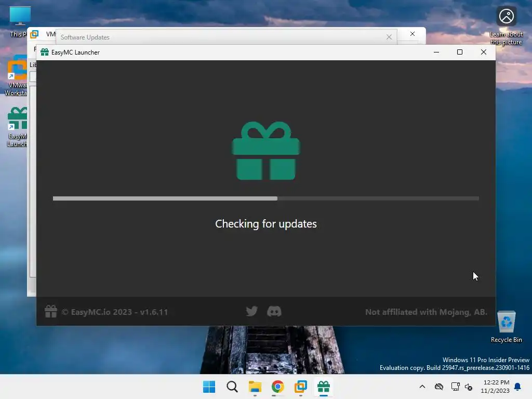This screenshot has width=532, height=399.
Task: Click 'Learn about this picture' icon
Action: point(506,26)
